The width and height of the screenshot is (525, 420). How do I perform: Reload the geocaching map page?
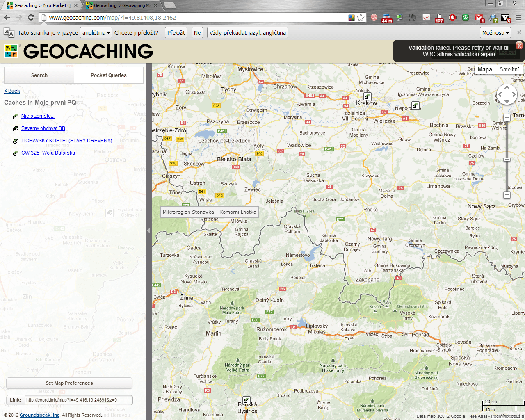pyautogui.click(x=31, y=17)
